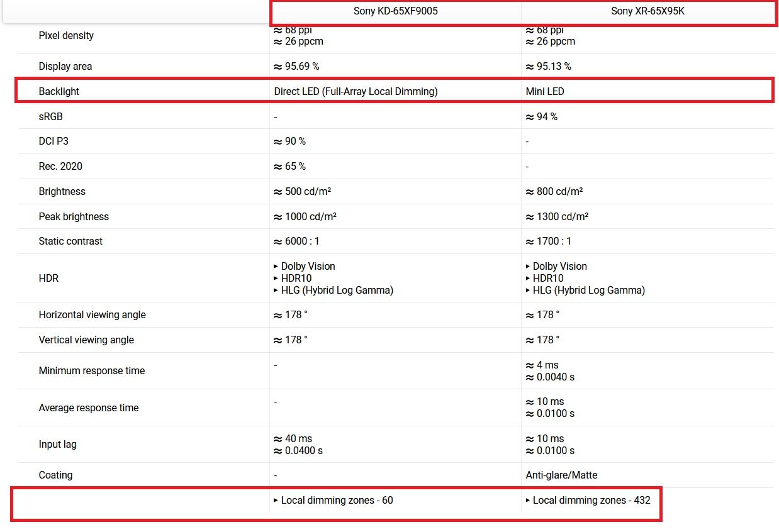Click HDR10 in XR-65X95K column
Image resolution: width=779 pixels, height=532 pixels.
click(x=544, y=278)
